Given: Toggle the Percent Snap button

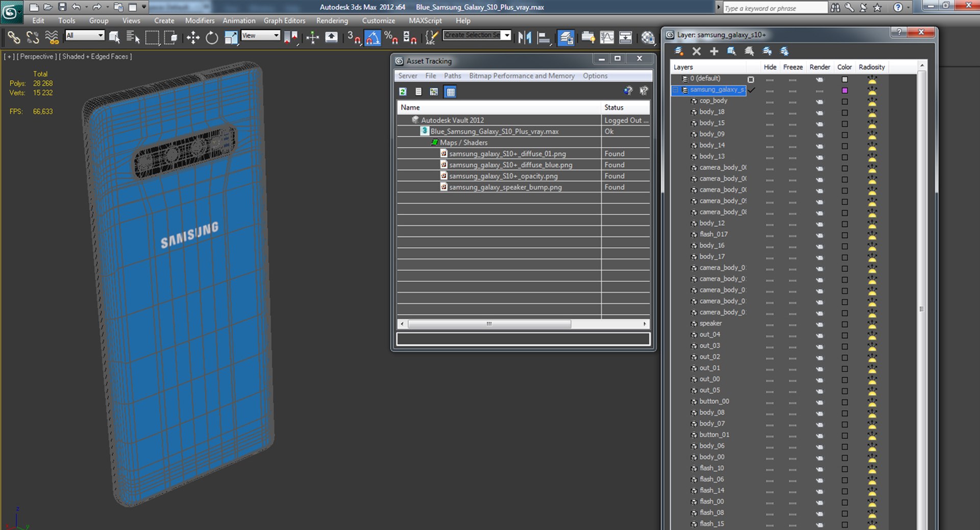Looking at the screenshot, I should 391,37.
